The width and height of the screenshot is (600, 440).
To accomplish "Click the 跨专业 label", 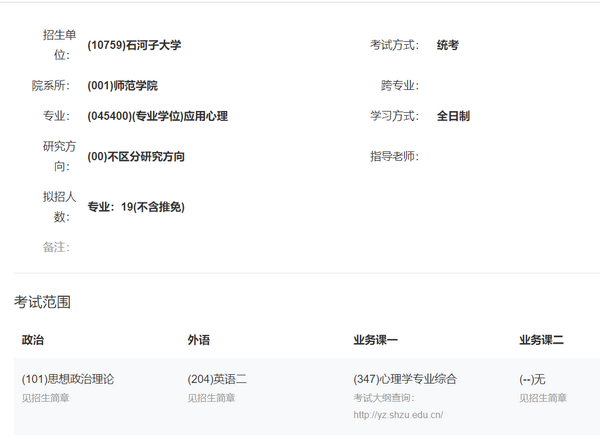I will (x=400, y=85).
